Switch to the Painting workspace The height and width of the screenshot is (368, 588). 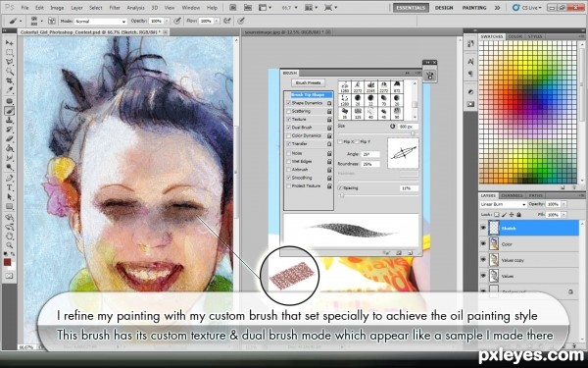click(474, 8)
